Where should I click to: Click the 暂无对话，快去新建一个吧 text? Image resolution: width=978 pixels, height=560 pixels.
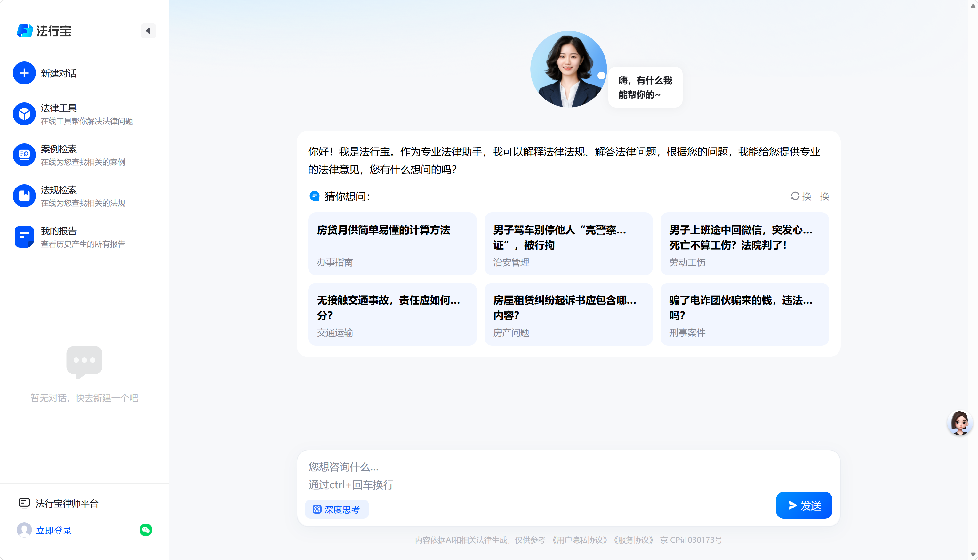click(x=84, y=398)
